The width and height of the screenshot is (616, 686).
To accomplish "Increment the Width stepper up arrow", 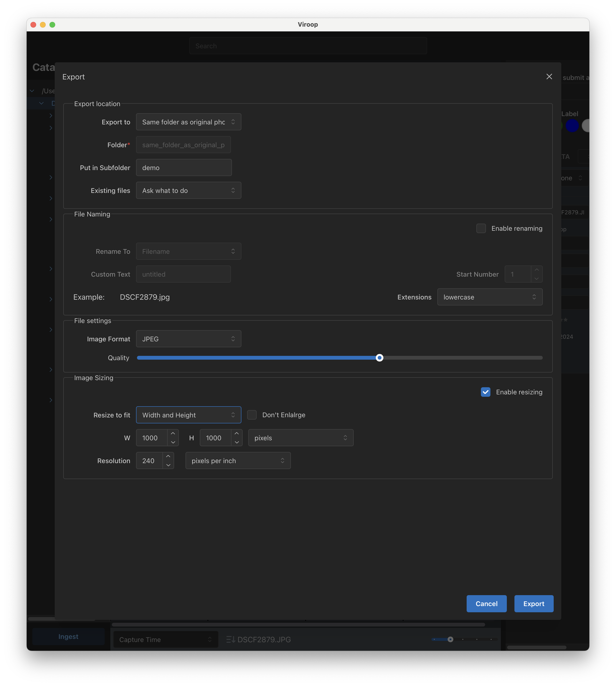I will click(x=173, y=434).
